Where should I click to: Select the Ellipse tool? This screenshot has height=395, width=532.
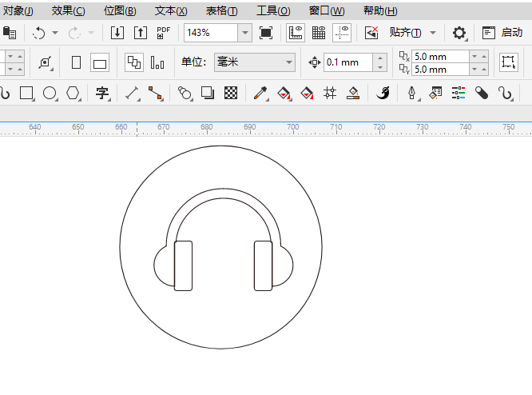pos(50,93)
